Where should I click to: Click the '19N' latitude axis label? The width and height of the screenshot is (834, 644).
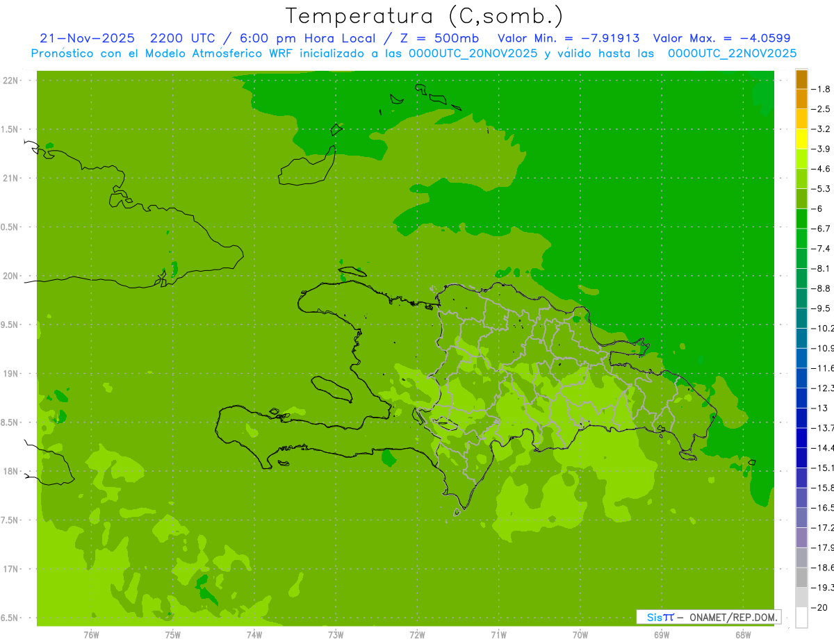11,373
